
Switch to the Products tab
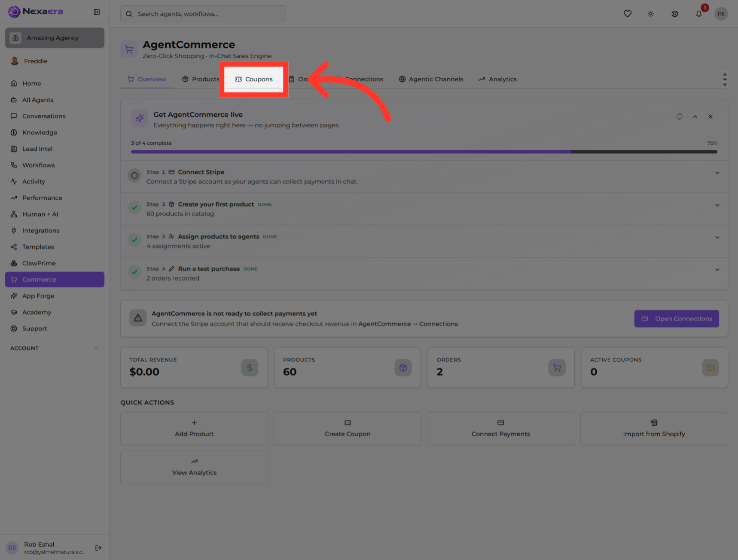201,79
